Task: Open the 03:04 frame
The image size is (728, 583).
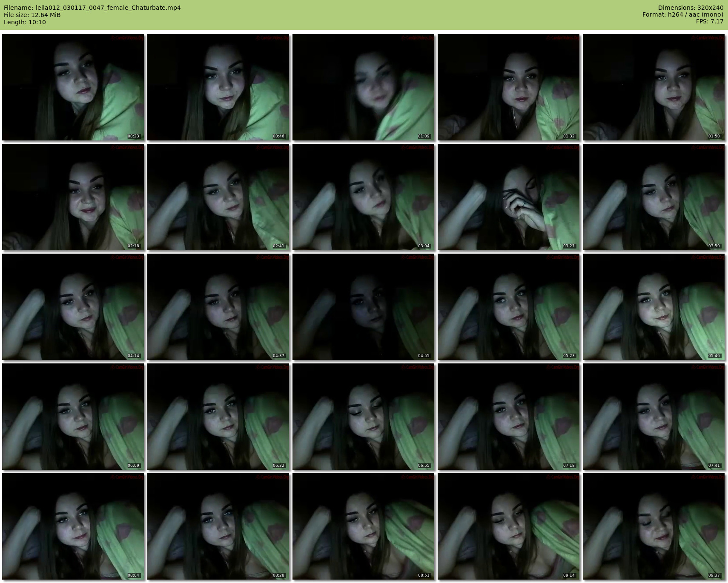Action: (364, 197)
